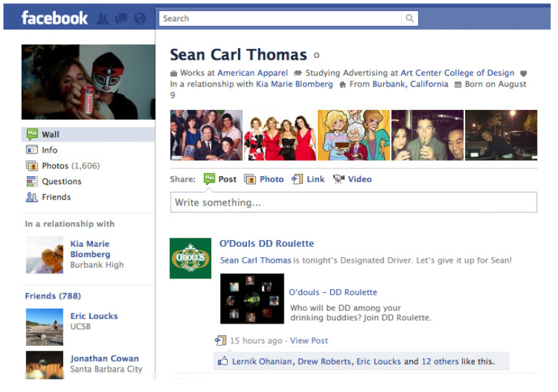The width and height of the screenshot is (558, 392).
Task: Click the house hometown icon
Action: [343, 85]
